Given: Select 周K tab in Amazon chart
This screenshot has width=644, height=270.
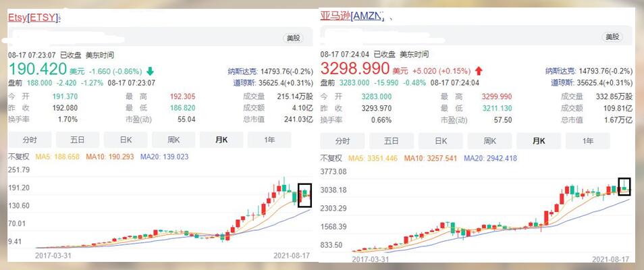Looking at the screenshot, I should coord(489,141).
